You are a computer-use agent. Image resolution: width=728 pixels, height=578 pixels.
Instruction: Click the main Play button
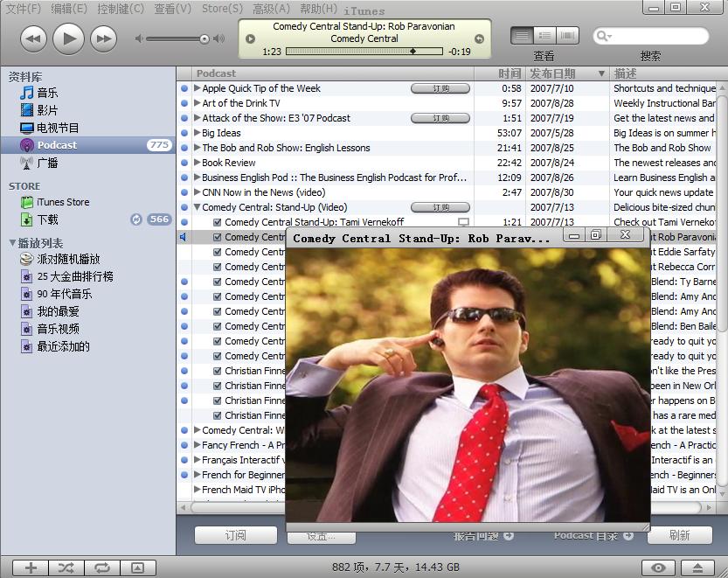(x=68, y=38)
